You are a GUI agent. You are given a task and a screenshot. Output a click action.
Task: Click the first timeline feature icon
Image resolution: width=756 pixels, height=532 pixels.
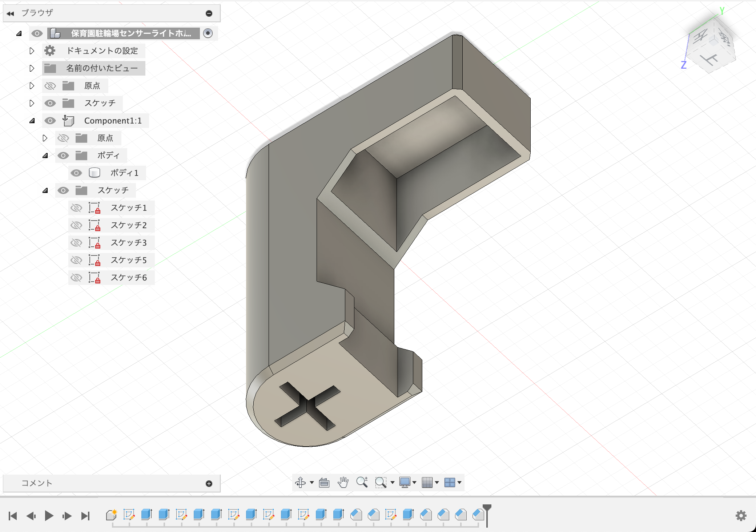(x=111, y=515)
